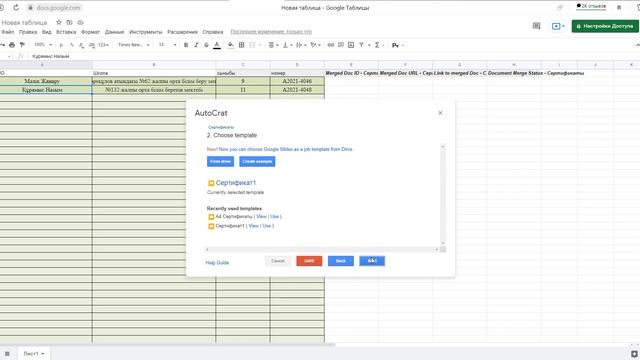This screenshot has width=640, height=360.
Task: Open the font size 12 dropdown
Action: coord(167,45)
